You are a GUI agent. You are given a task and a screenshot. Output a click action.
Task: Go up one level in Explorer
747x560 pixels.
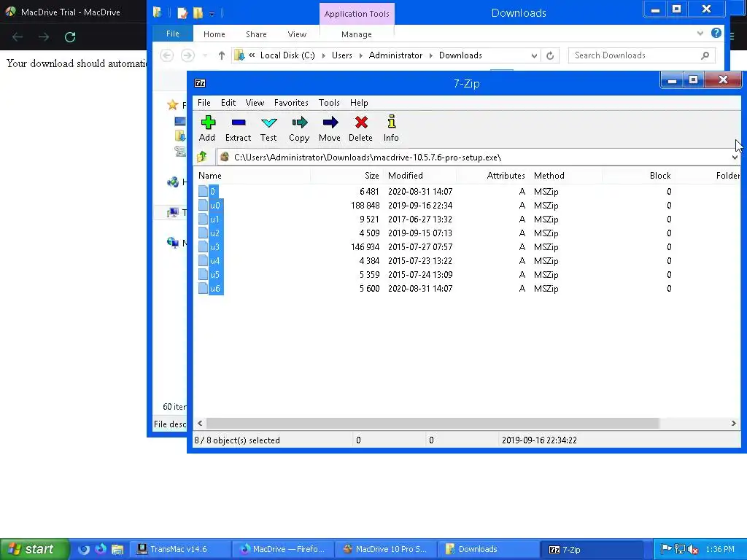tap(222, 55)
